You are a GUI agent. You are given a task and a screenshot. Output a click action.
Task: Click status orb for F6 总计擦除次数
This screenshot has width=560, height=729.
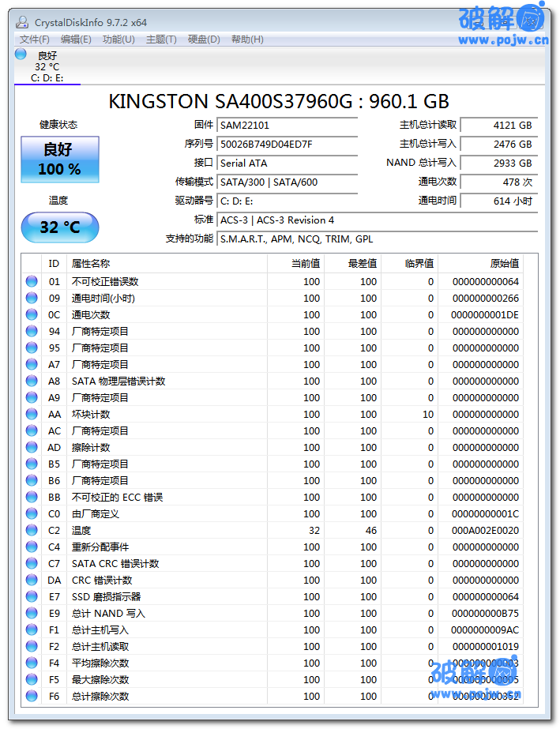coord(32,696)
